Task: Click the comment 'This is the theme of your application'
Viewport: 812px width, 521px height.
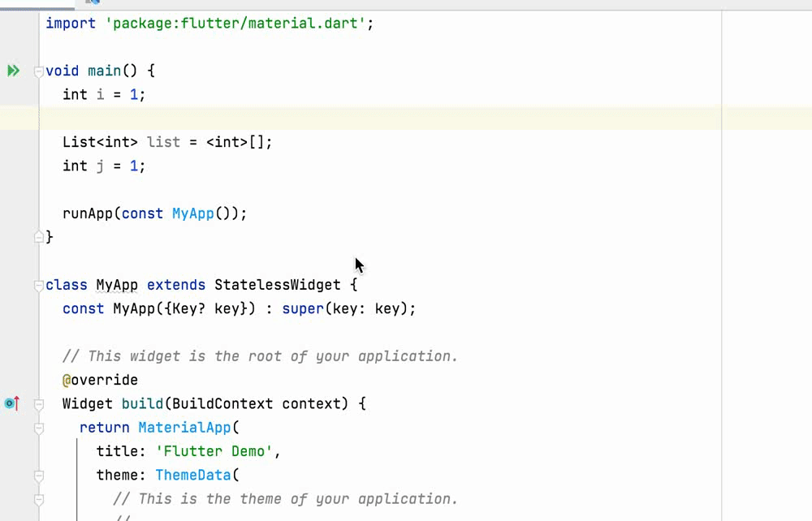Action: 285,499
